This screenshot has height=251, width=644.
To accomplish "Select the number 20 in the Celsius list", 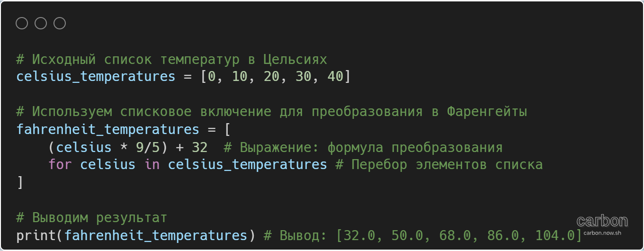I will pos(272,76).
